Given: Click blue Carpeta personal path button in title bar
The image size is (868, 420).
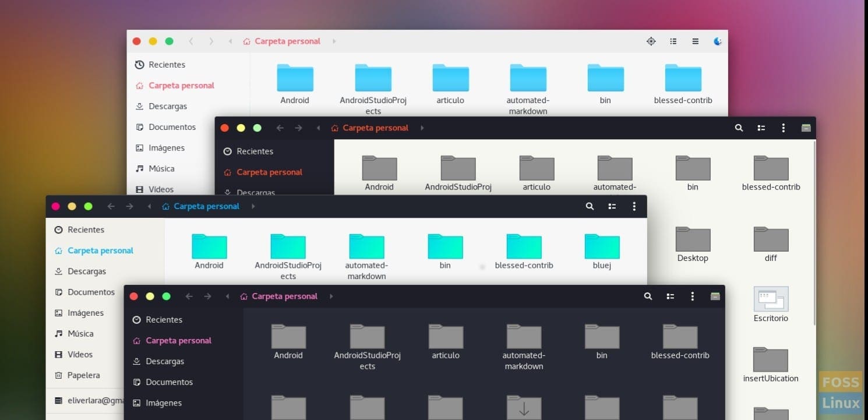Looking at the screenshot, I should [201, 206].
